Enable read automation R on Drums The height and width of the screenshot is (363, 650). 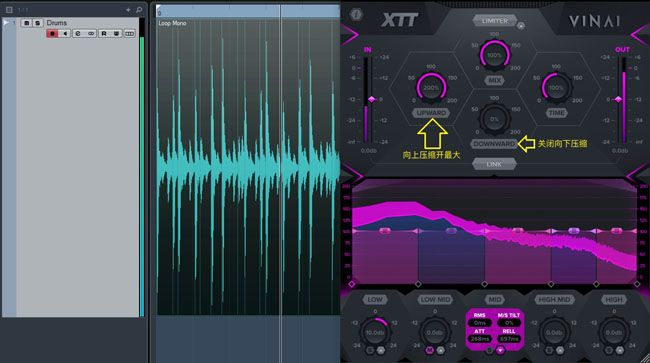pos(104,34)
